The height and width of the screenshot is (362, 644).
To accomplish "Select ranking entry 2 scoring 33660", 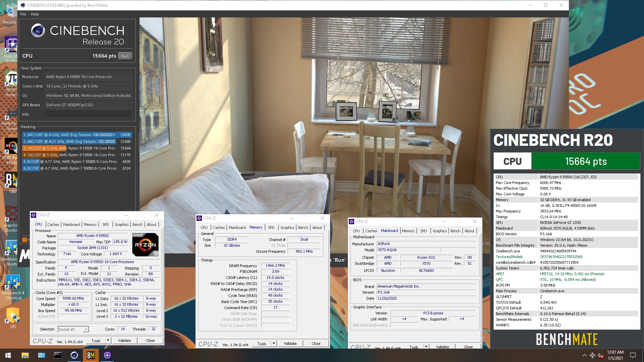I will 77,141.
